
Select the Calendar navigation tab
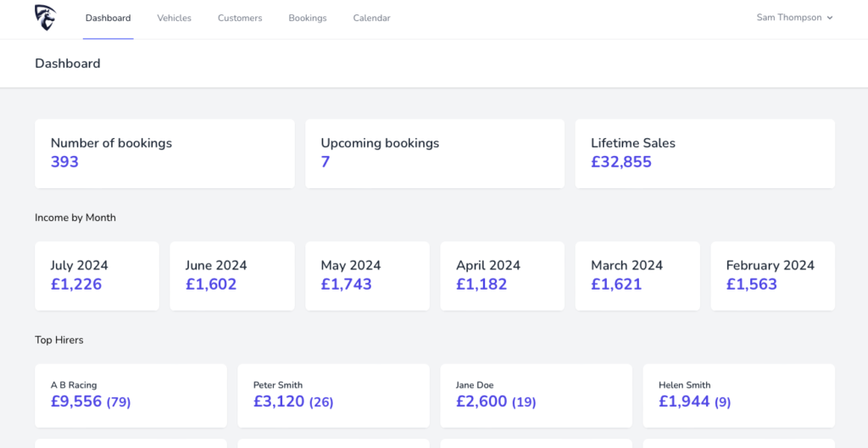[371, 19]
